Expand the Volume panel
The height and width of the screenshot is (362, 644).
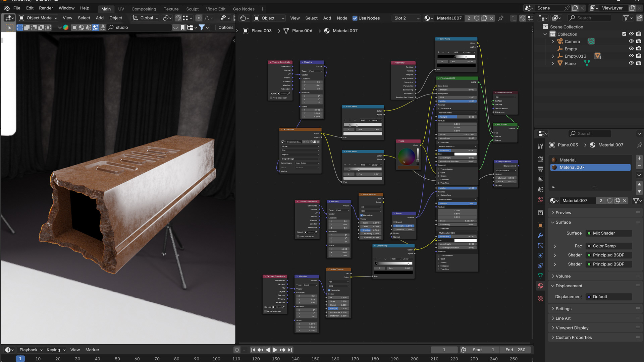[563, 276]
